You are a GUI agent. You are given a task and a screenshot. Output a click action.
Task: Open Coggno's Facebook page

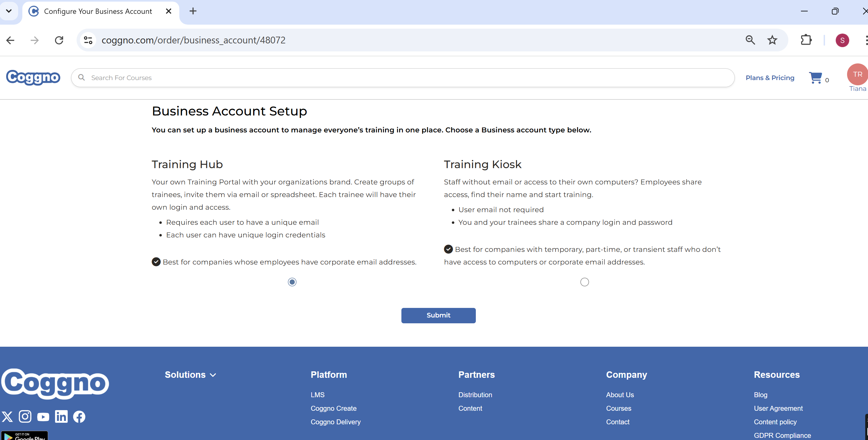[79, 417]
